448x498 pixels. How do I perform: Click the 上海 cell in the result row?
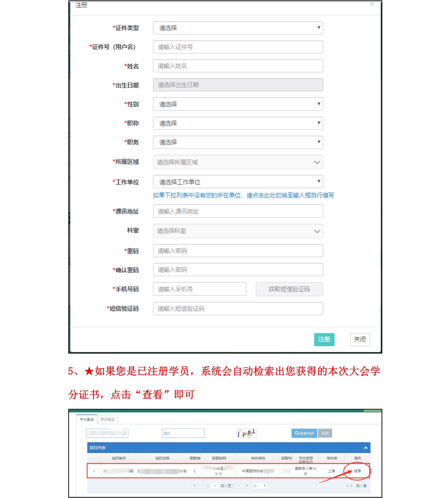point(331,471)
